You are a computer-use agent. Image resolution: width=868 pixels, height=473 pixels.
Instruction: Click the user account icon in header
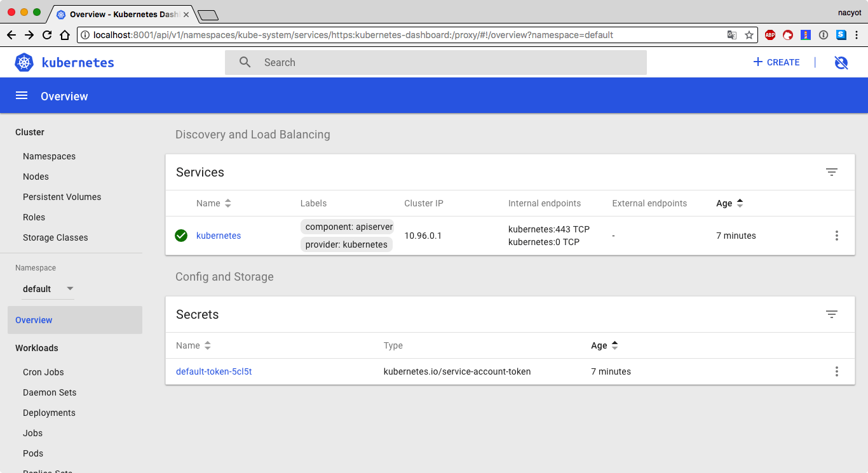841,62
